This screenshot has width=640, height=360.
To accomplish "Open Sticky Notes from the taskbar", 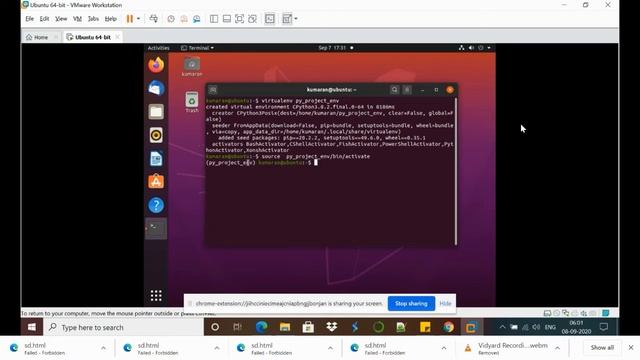I will 425,327.
